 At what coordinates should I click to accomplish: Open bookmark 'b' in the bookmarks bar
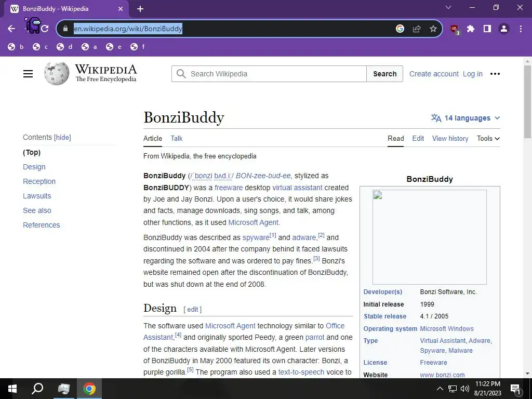16,47
